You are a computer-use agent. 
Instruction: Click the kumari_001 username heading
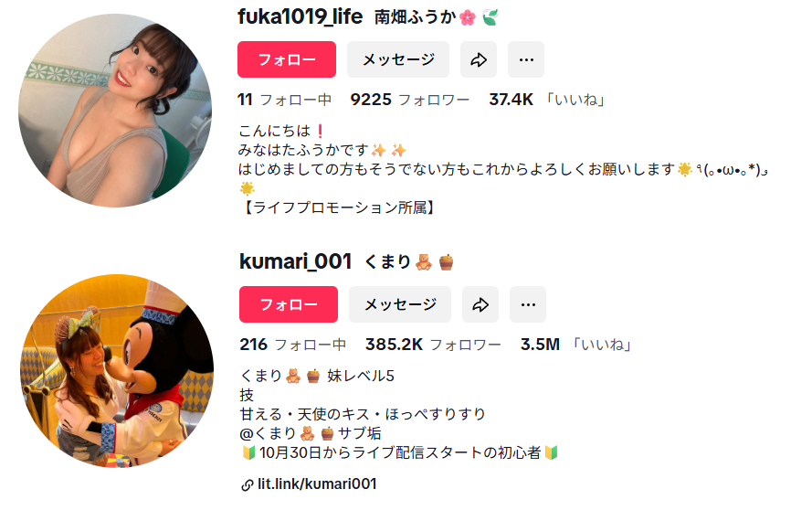[x=296, y=261]
